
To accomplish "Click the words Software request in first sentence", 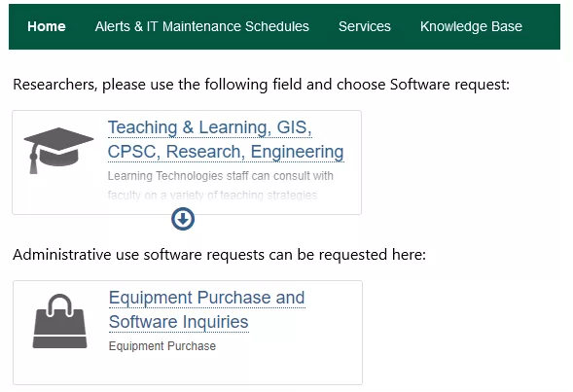I will [x=449, y=85].
